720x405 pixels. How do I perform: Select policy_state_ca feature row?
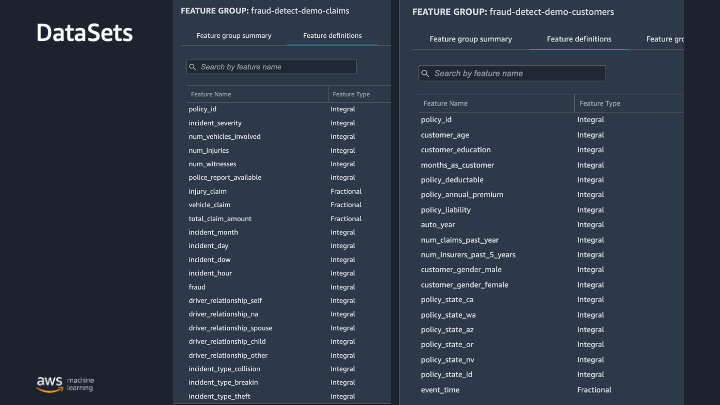point(551,299)
